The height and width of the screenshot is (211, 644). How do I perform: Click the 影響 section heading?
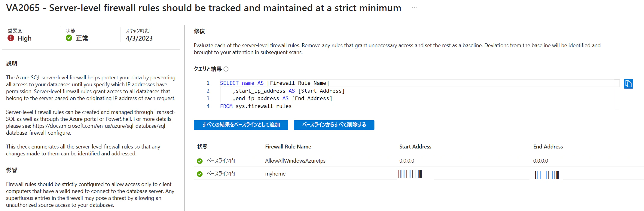click(x=12, y=170)
